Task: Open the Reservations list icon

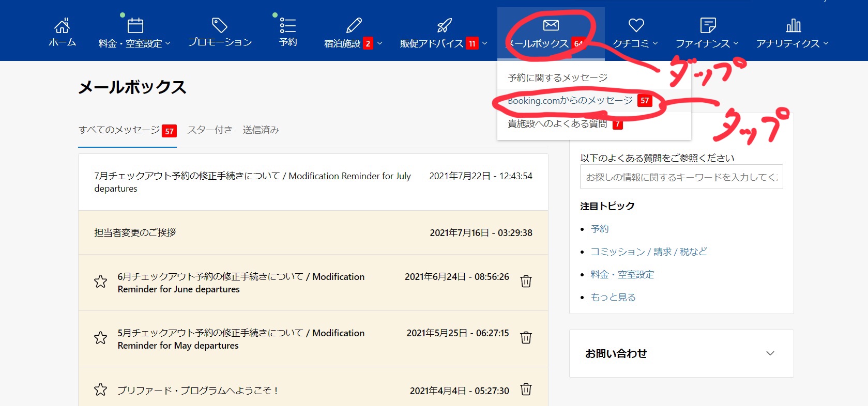Action: (x=288, y=25)
